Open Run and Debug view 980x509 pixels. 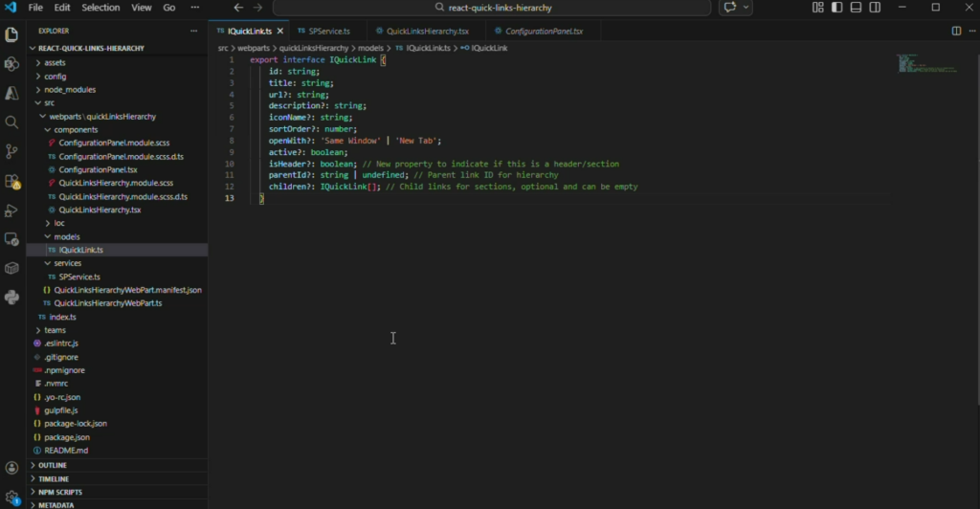(x=11, y=210)
